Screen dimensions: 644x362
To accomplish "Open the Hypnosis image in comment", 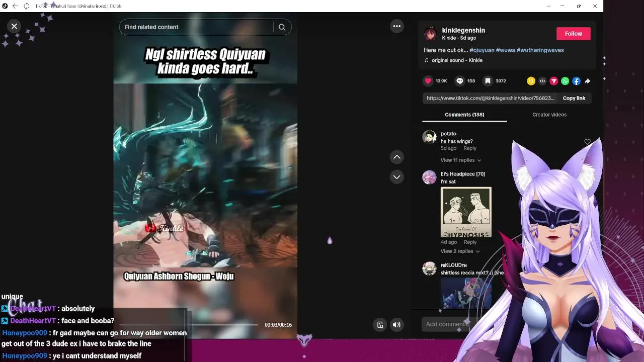I will [x=466, y=212].
